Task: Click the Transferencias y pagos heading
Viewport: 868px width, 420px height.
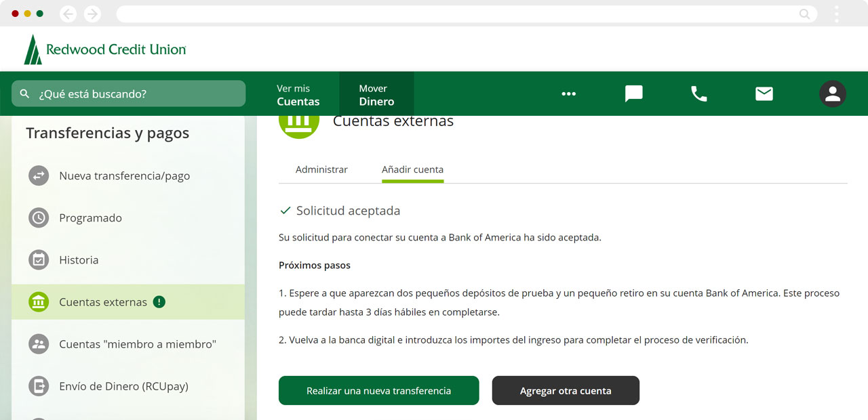Action: click(108, 133)
